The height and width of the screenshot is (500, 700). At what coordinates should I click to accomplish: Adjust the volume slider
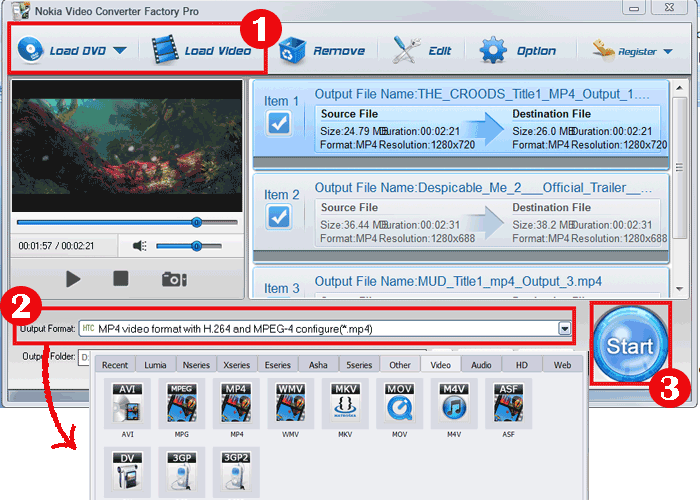(189, 246)
